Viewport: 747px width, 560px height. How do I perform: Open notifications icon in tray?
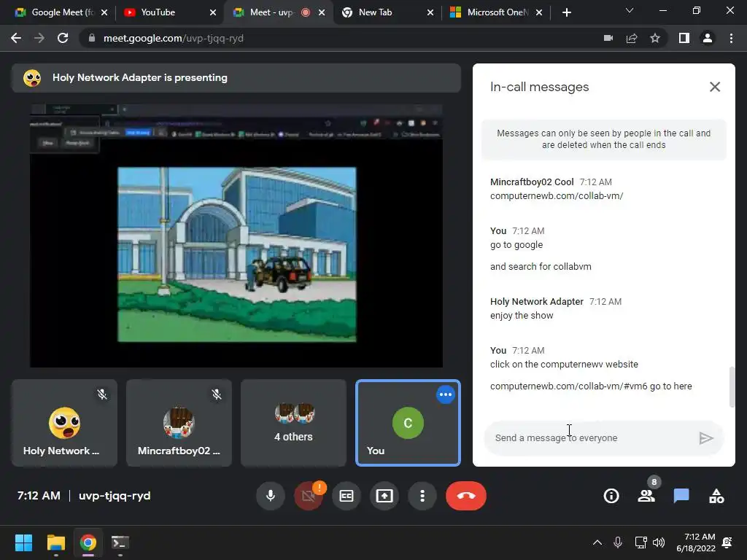(727, 542)
